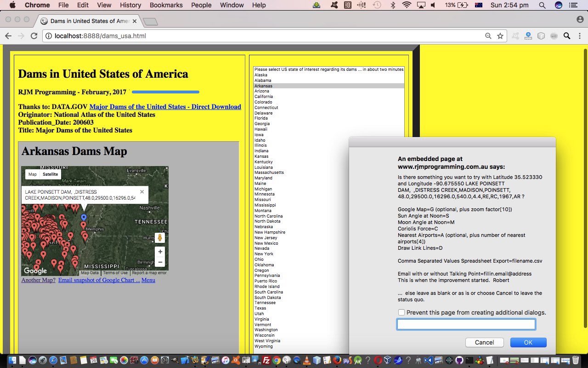This screenshot has width=588, height=368.
Task: Select Hawaii in the state list
Action: coord(329,129)
